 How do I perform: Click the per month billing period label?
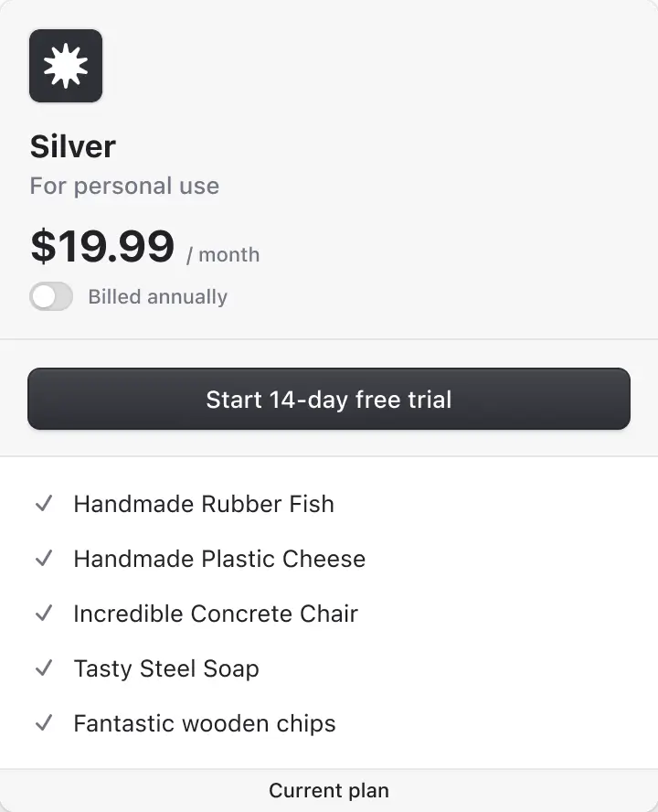pyautogui.click(x=223, y=255)
